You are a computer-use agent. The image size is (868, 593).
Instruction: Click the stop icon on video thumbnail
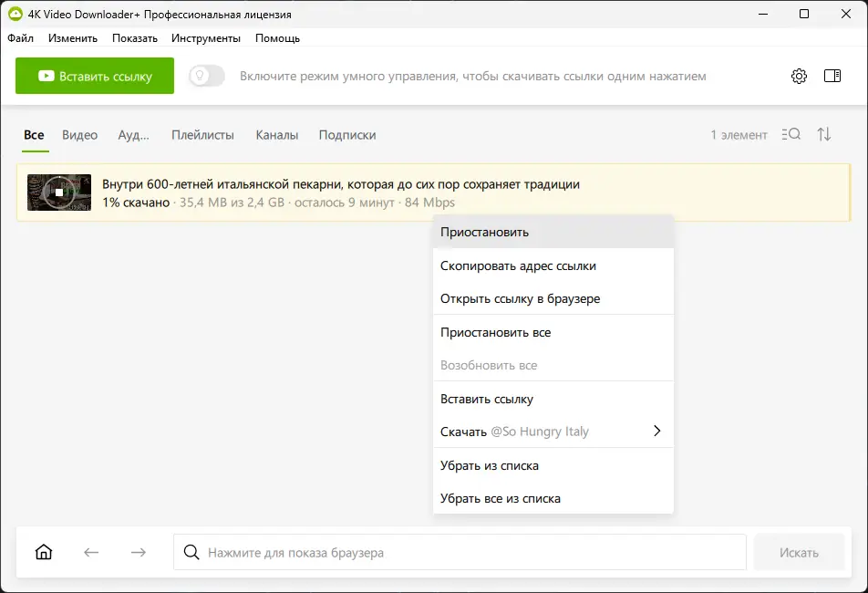click(x=59, y=192)
